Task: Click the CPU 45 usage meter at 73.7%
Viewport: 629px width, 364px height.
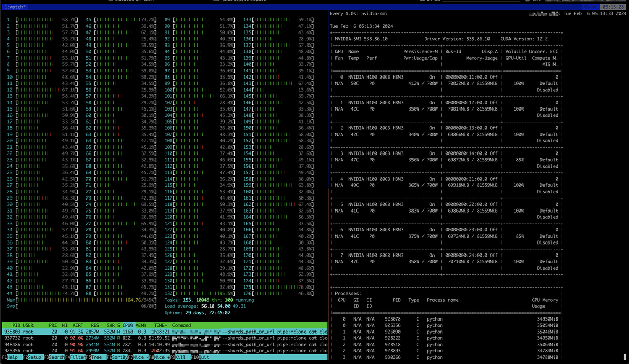Action: tap(121, 19)
